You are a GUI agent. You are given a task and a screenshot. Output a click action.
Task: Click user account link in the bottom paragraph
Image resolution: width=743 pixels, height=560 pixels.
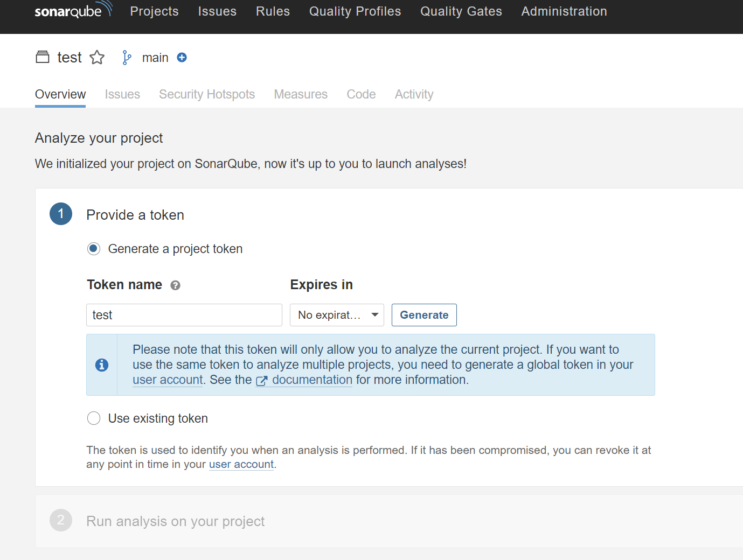(241, 464)
